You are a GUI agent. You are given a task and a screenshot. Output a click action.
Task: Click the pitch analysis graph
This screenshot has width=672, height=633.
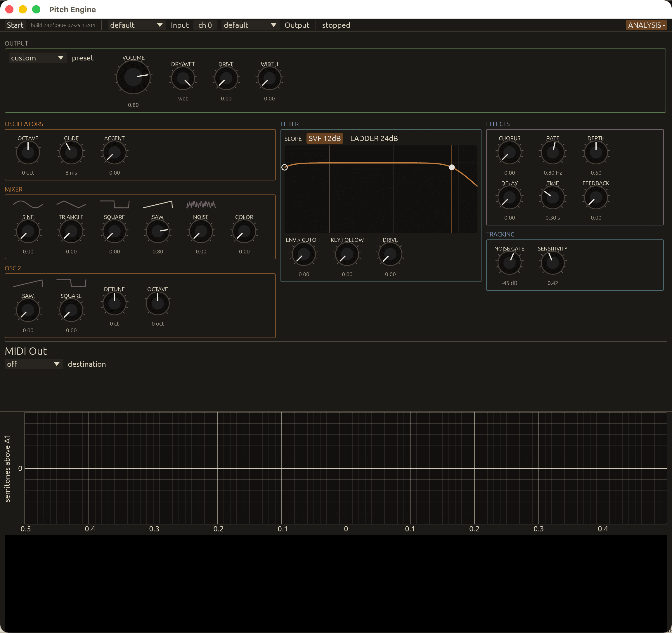click(x=345, y=468)
